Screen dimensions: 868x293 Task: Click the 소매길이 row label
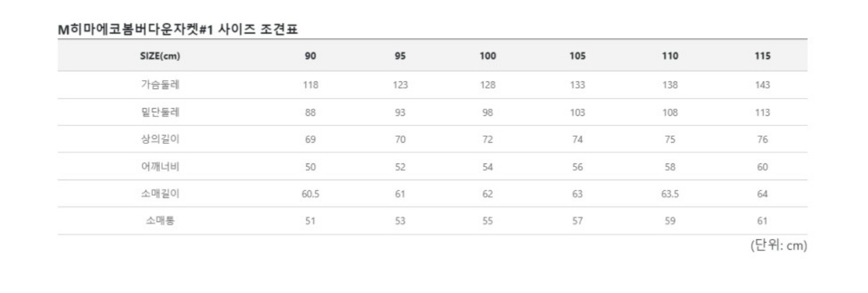(159, 194)
